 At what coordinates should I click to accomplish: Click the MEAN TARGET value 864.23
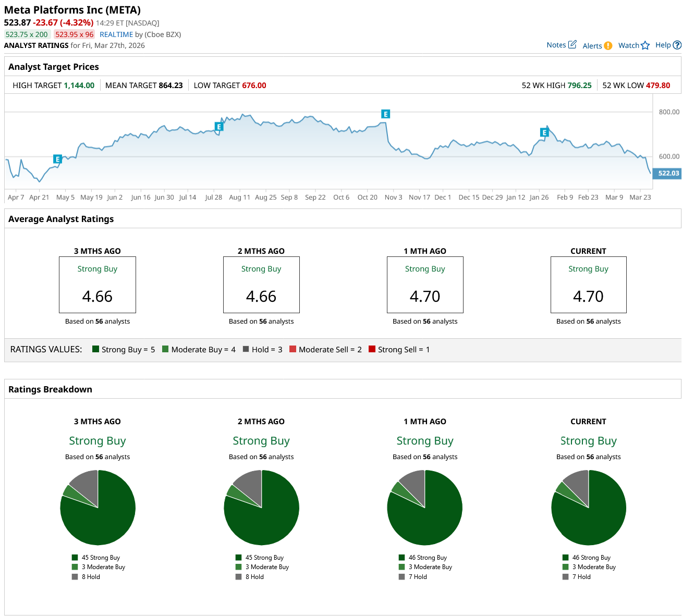pos(171,85)
